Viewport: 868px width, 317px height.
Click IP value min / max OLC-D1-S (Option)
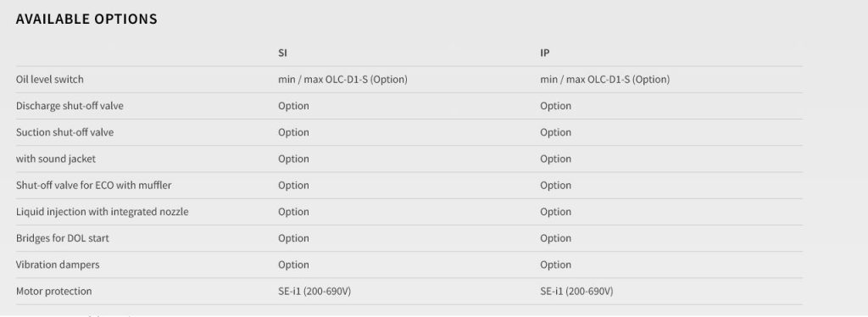[x=605, y=79]
